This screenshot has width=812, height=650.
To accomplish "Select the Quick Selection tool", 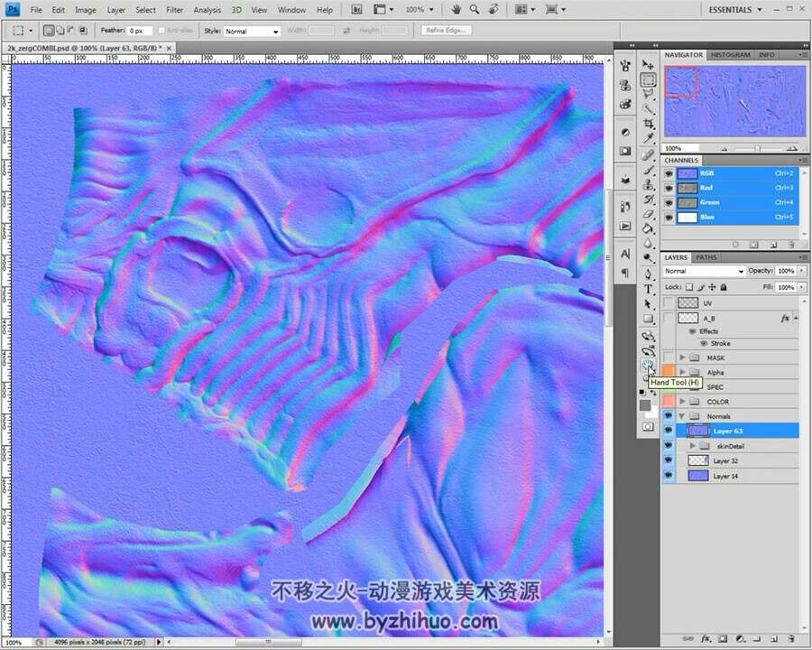I will point(648,109).
